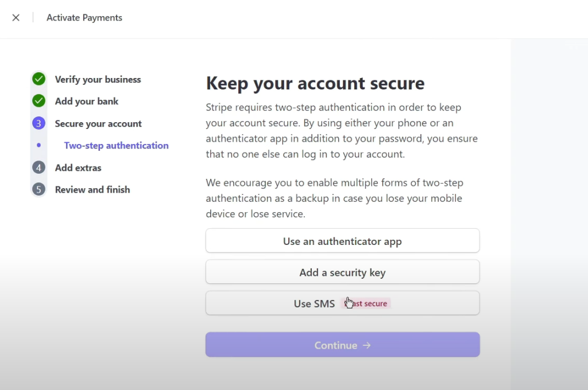Click bullet dot beside Two-step authentication

pyautogui.click(x=38, y=145)
